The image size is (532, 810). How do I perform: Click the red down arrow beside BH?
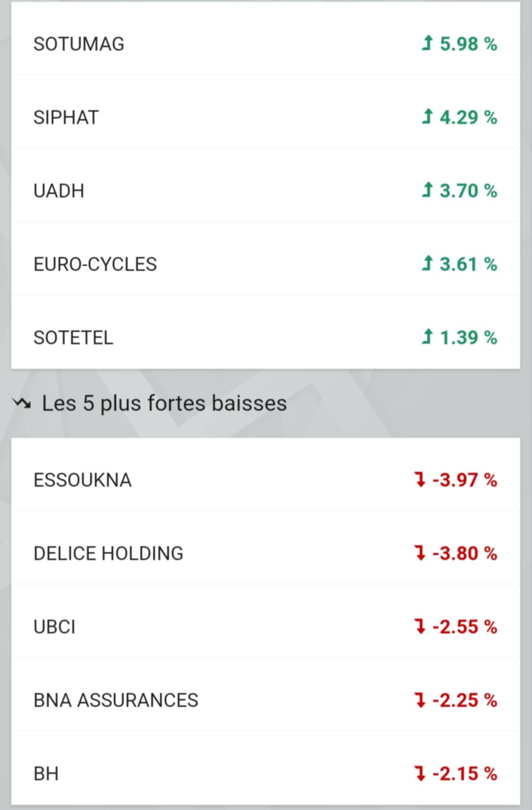coord(420,773)
